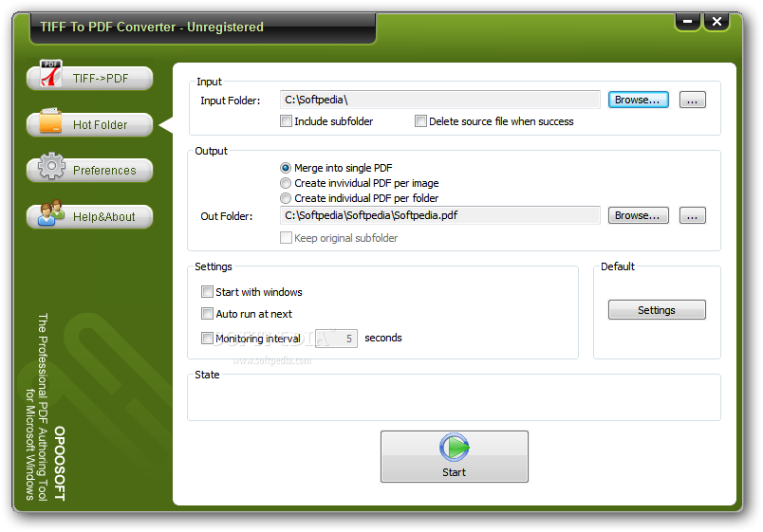Minimize the converter window
Viewport: 763px width, 532px height.
click(x=687, y=22)
